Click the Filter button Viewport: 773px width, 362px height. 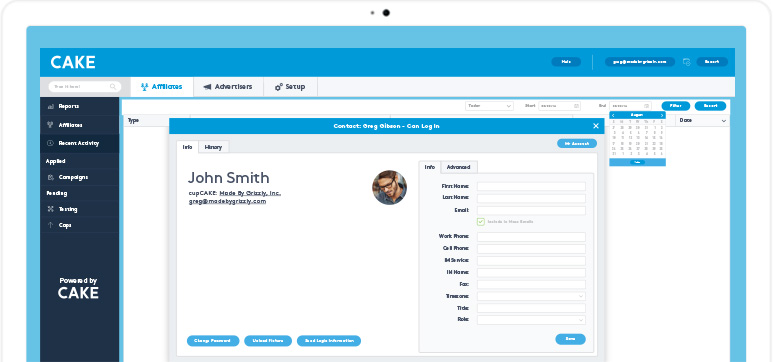tap(675, 106)
